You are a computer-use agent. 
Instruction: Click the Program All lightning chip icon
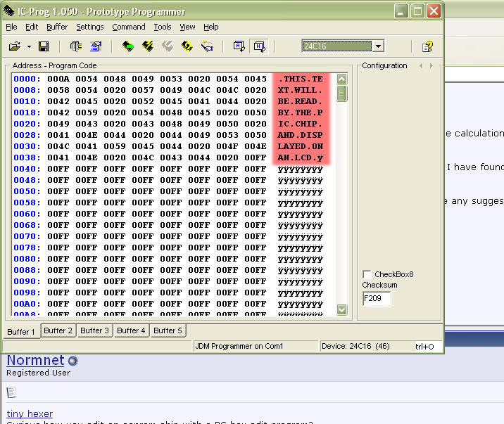(x=148, y=46)
